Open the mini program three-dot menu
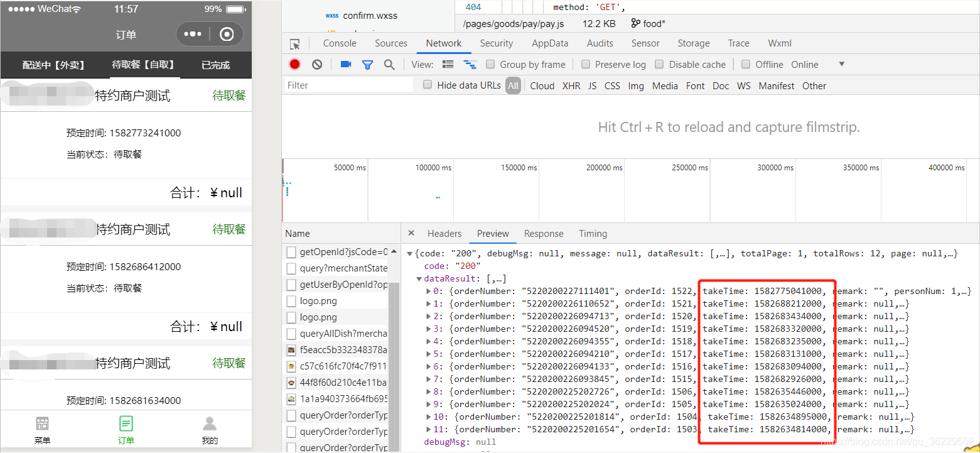This screenshot has width=980, height=453. pyautogui.click(x=192, y=34)
